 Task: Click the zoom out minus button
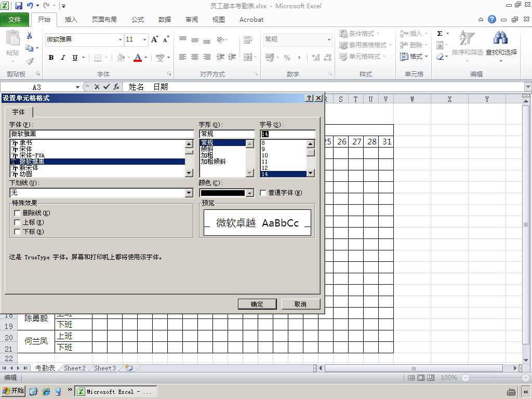click(465, 378)
